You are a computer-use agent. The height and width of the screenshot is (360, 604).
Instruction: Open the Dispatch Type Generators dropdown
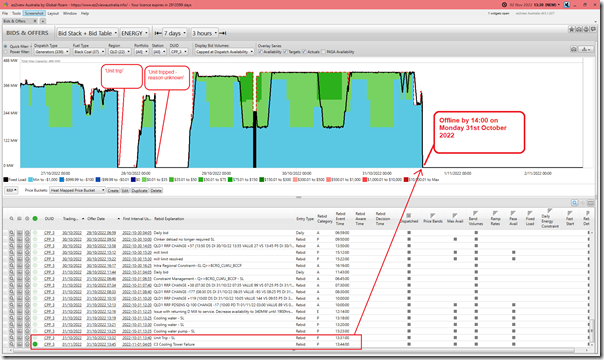(x=52, y=52)
